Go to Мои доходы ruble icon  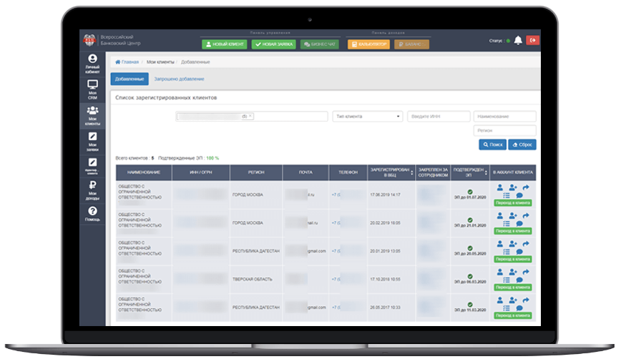click(92, 190)
